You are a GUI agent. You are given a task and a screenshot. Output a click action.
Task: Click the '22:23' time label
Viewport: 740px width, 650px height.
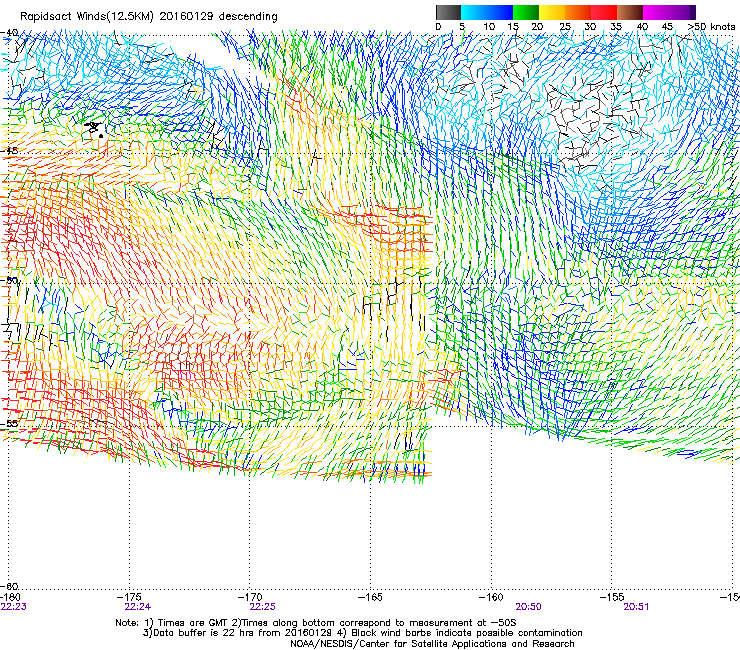point(14,607)
